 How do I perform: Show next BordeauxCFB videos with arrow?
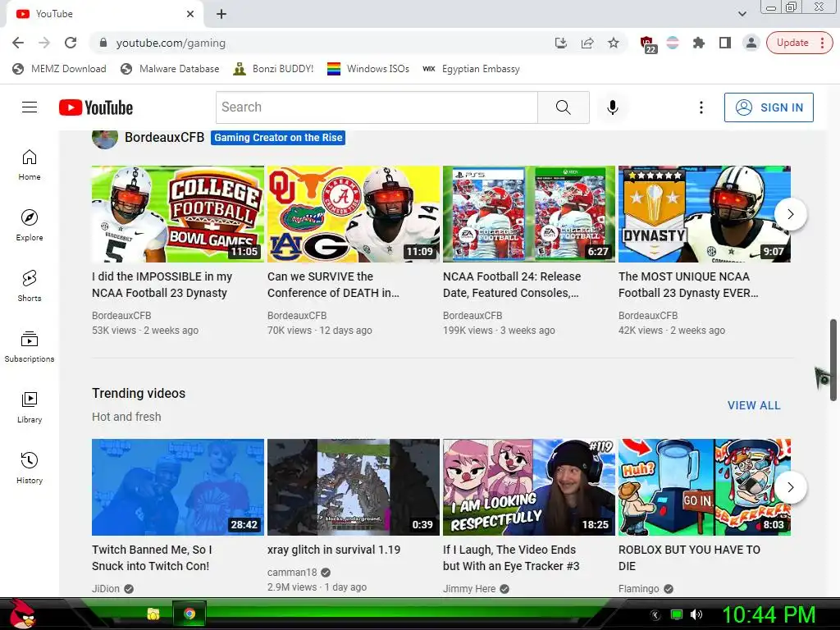point(790,214)
